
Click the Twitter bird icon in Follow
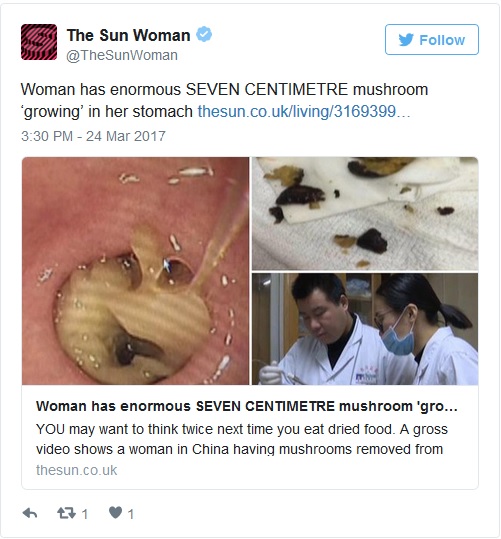406,40
